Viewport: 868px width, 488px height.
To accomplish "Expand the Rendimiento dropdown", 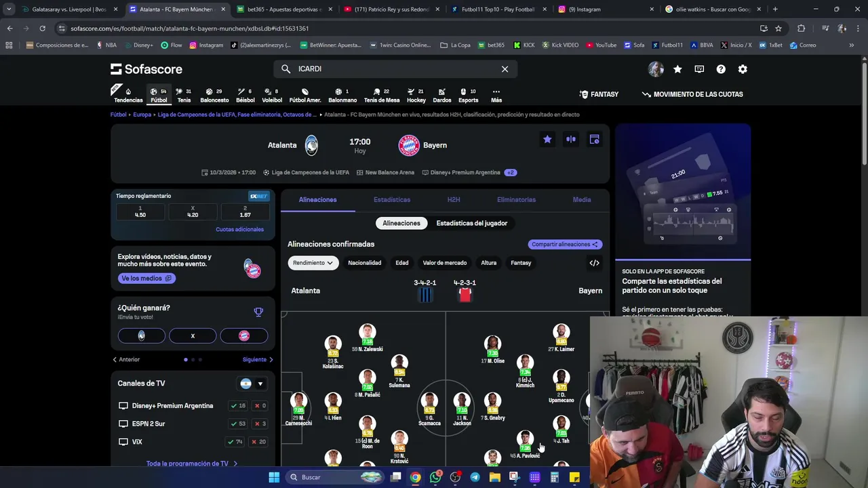I will point(313,263).
